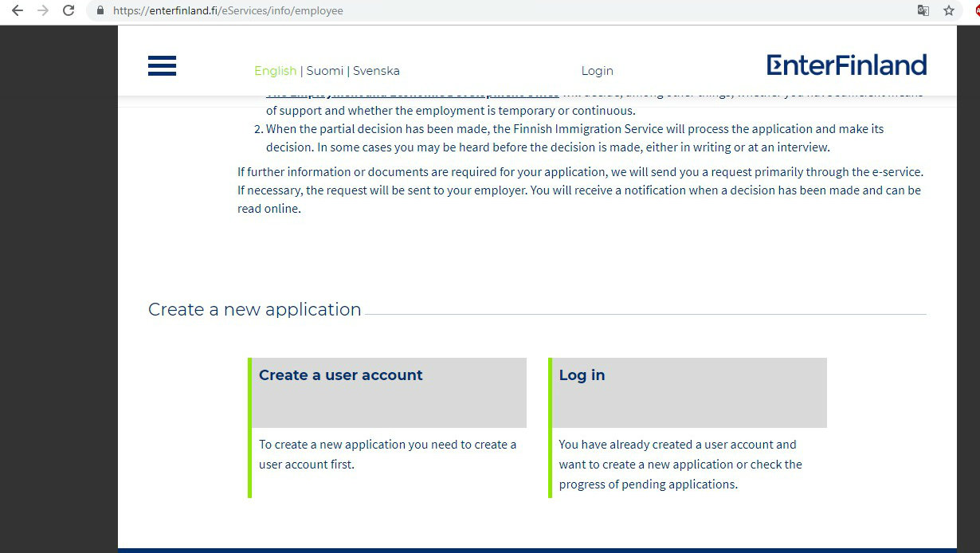Click the EnterFinland logo

[846, 65]
